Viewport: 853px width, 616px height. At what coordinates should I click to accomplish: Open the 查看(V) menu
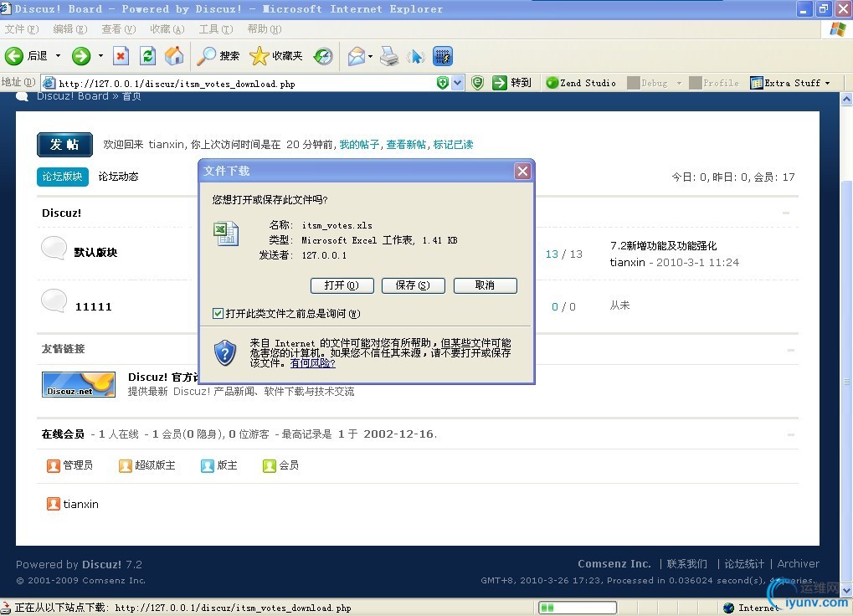[118, 28]
